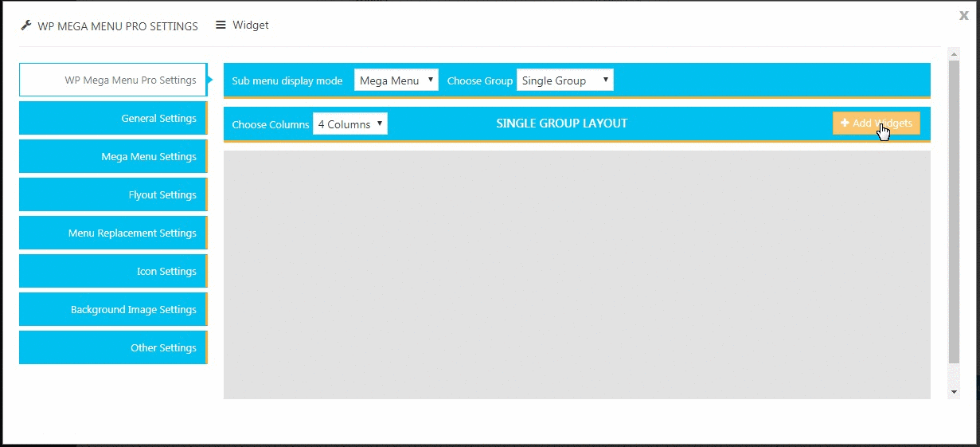This screenshot has width=980, height=447.
Task: Open the Background Image Settings tab
Action: 113,309
